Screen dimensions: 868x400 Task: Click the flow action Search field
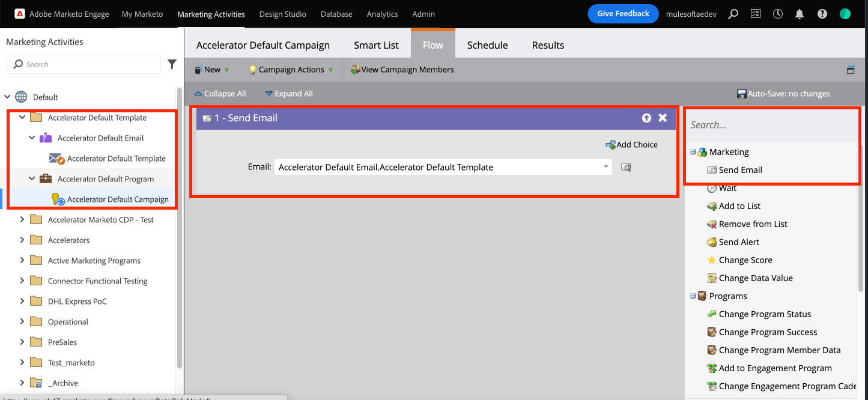click(773, 125)
